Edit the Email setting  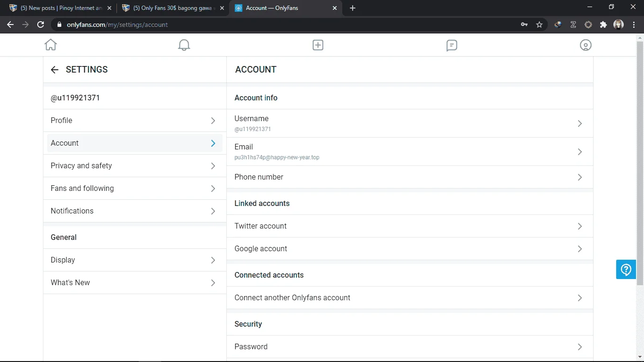tap(410, 152)
